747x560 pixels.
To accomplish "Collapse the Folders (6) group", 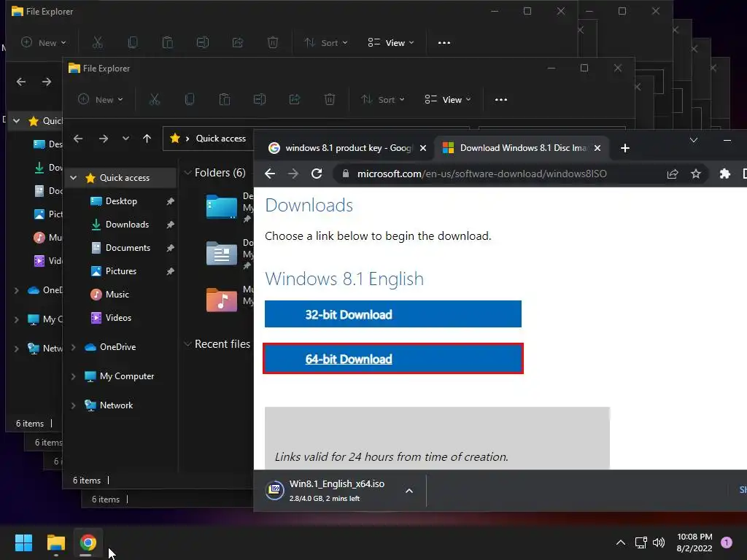I will tap(187, 172).
